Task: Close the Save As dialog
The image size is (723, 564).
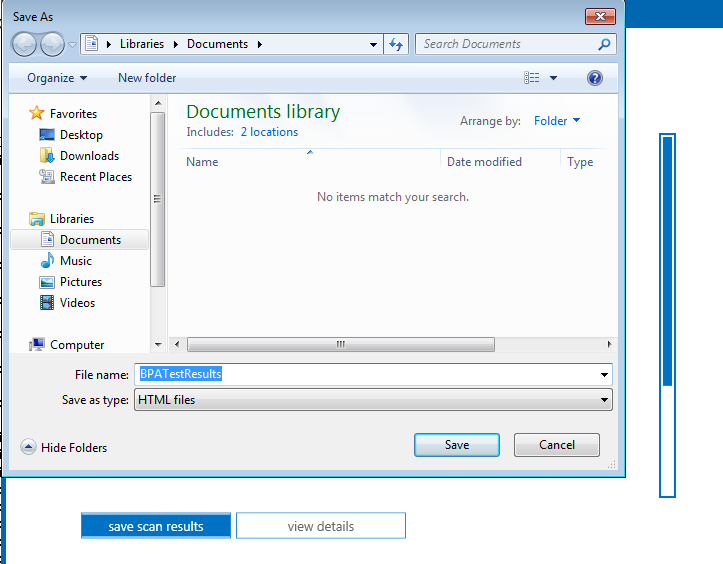Action: 600,17
